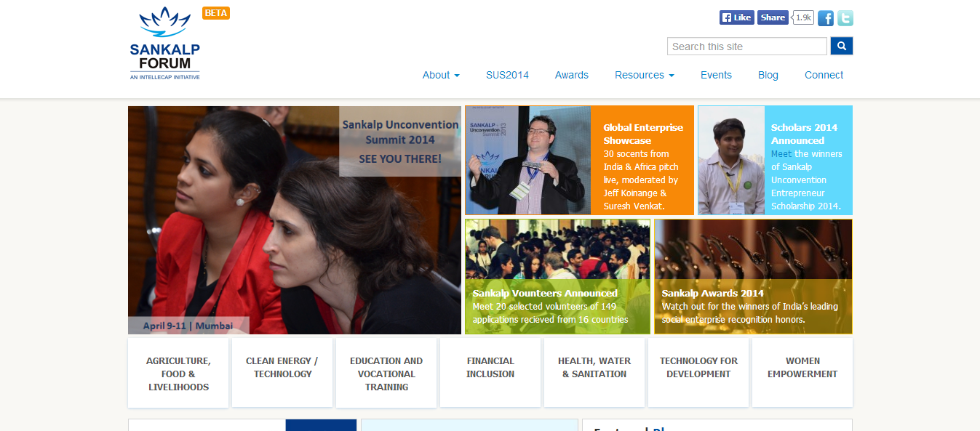Select Agriculture, Food & Livelihoods sector

[x=178, y=373]
